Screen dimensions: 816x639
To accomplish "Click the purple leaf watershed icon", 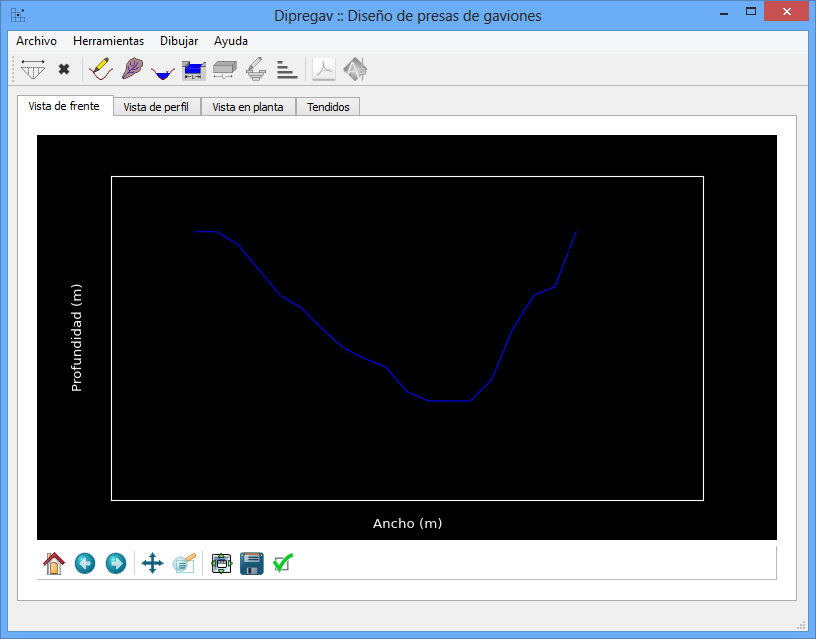I will pos(132,70).
